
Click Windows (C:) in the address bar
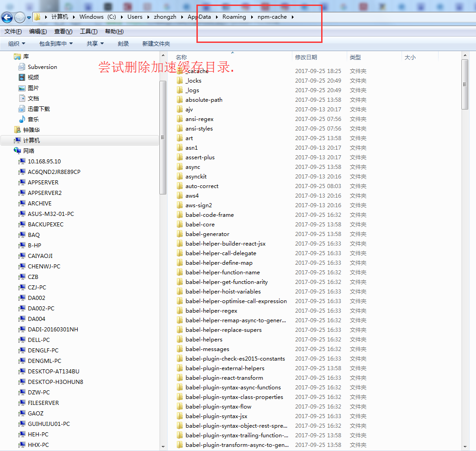[97, 17]
